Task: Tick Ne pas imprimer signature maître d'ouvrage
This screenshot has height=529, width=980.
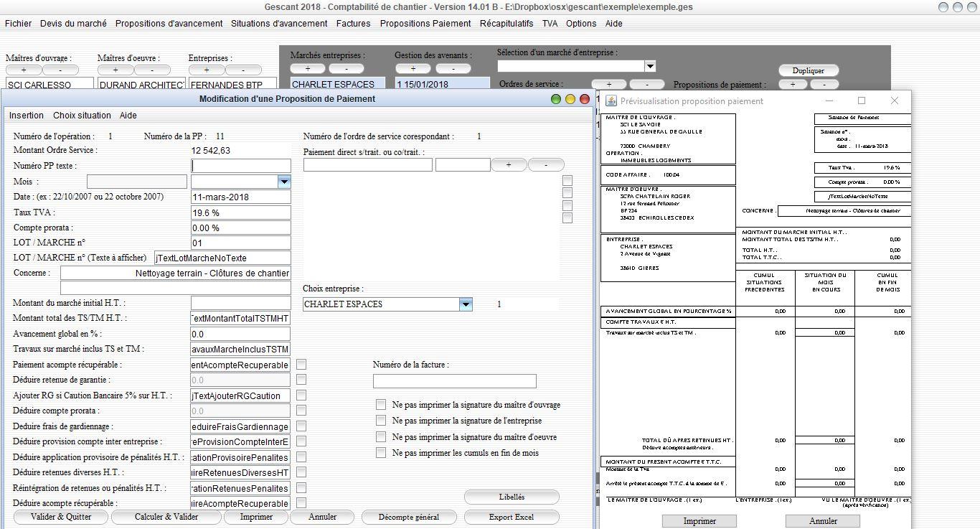Action: tap(381, 405)
